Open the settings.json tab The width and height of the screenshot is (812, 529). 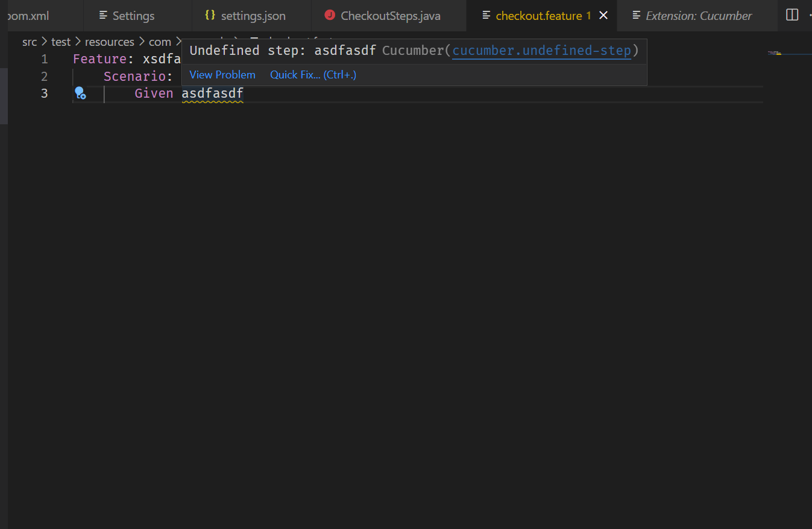pyautogui.click(x=251, y=16)
